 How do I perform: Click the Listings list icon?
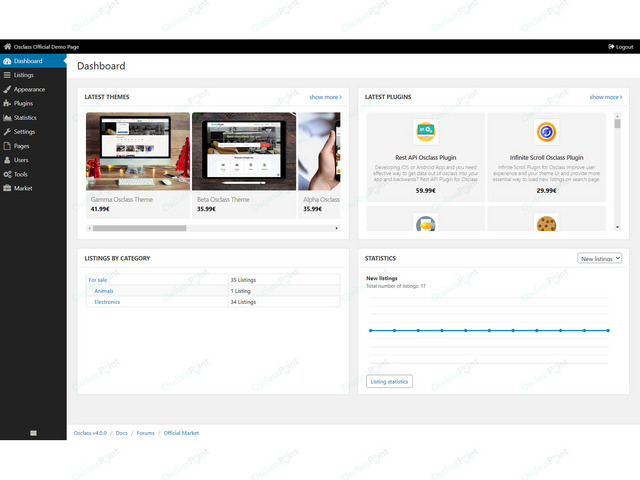(7, 75)
